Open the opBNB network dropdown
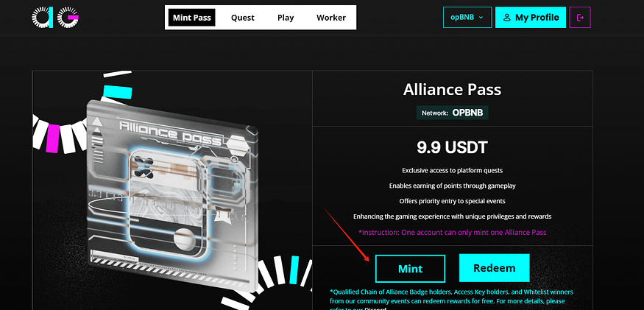The height and width of the screenshot is (310, 644). [x=467, y=17]
